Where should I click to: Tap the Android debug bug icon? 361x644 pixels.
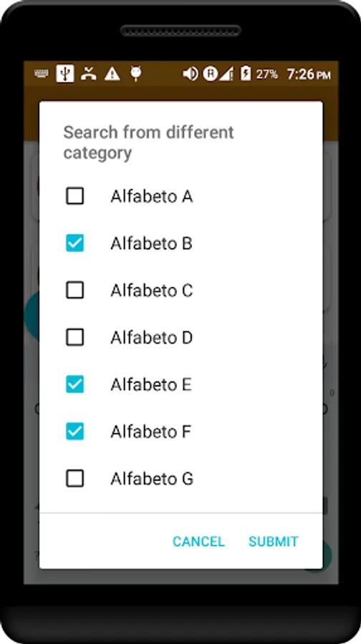[x=135, y=74]
